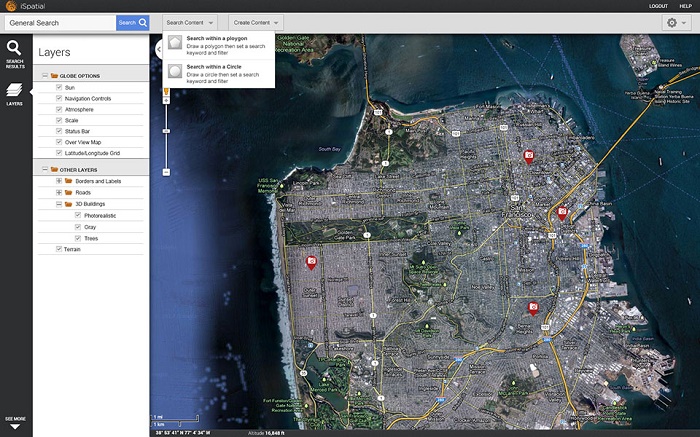Open the Create Content dropdown menu

(256, 22)
